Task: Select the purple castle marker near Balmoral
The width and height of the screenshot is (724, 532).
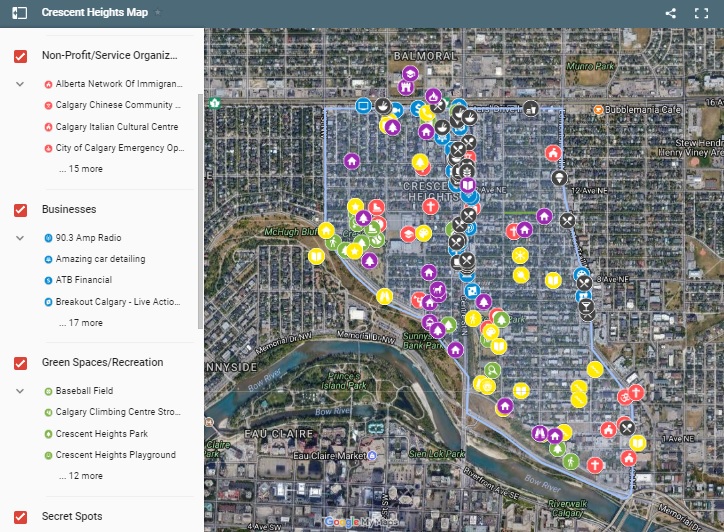Action: [x=405, y=87]
